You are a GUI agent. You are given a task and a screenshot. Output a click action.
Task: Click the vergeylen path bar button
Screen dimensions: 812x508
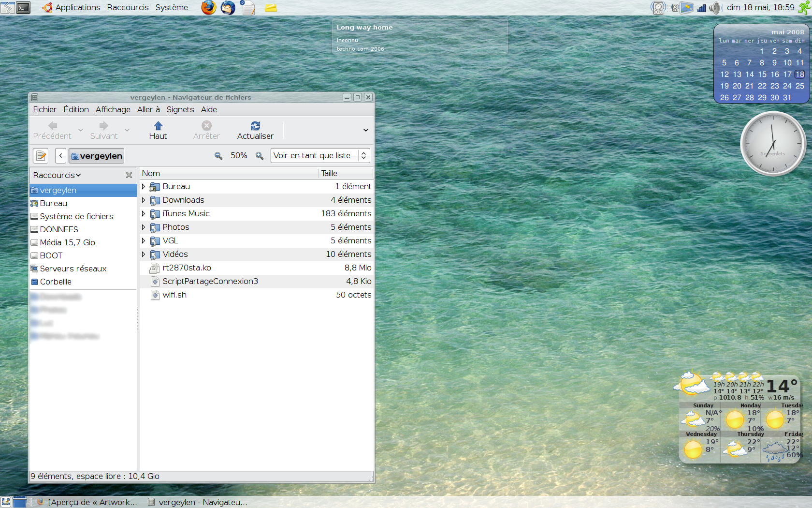96,156
